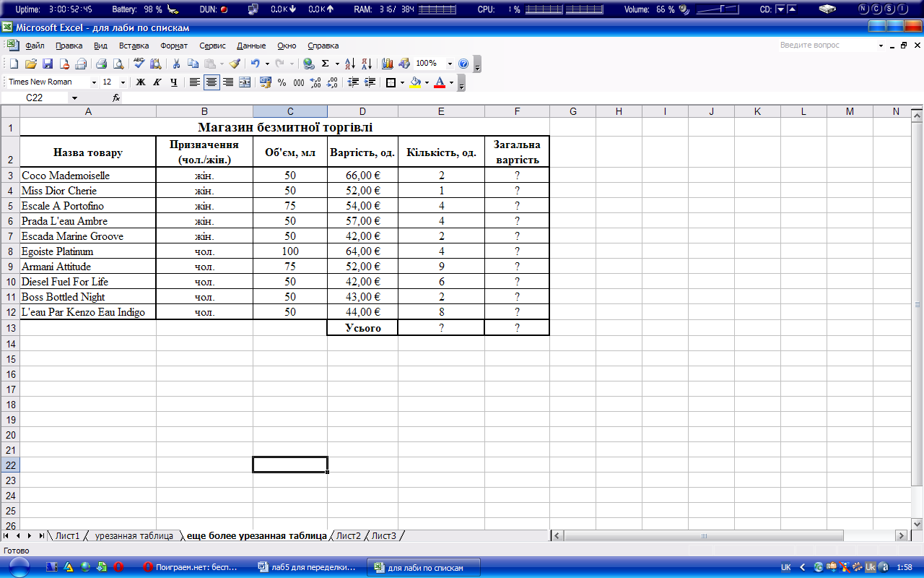Click the Print icon in the toolbar
The width and height of the screenshot is (924, 578).
[102, 64]
